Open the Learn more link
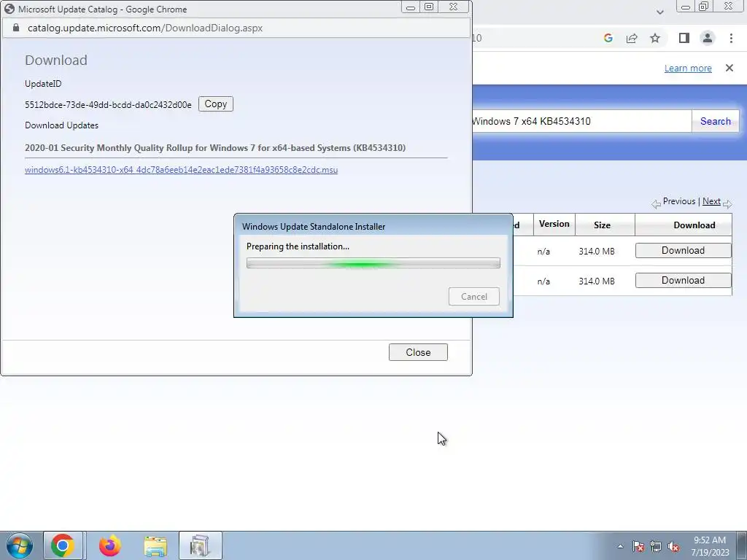The width and height of the screenshot is (747, 560). point(687,69)
